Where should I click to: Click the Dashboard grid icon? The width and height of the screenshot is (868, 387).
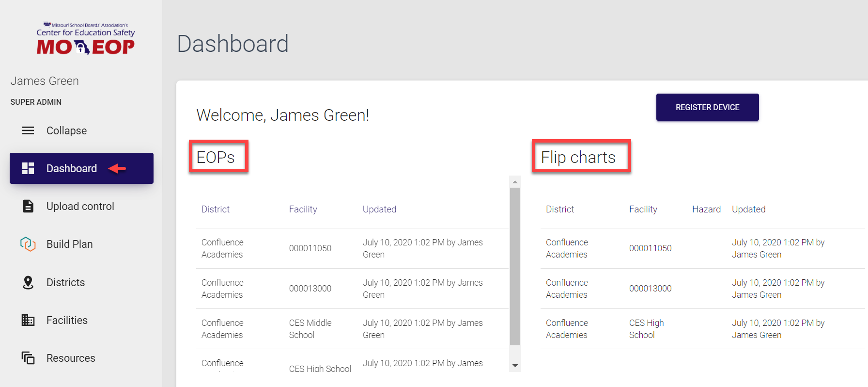tap(28, 168)
